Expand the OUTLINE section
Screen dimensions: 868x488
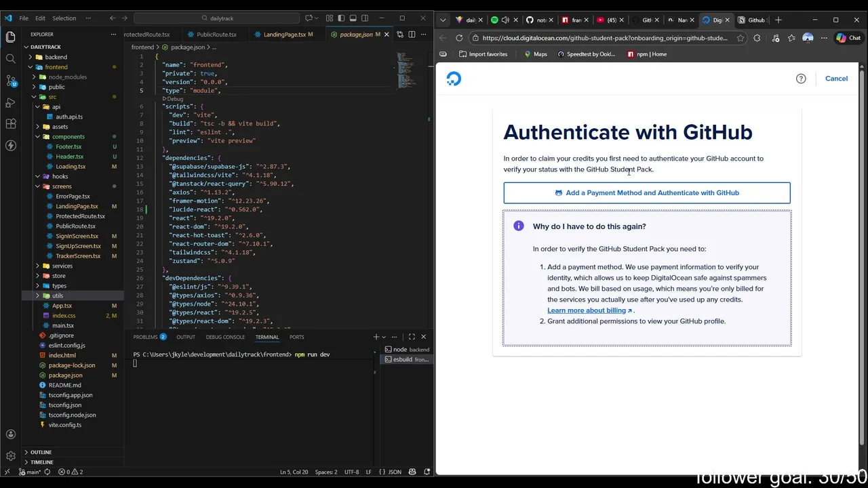coord(41,452)
